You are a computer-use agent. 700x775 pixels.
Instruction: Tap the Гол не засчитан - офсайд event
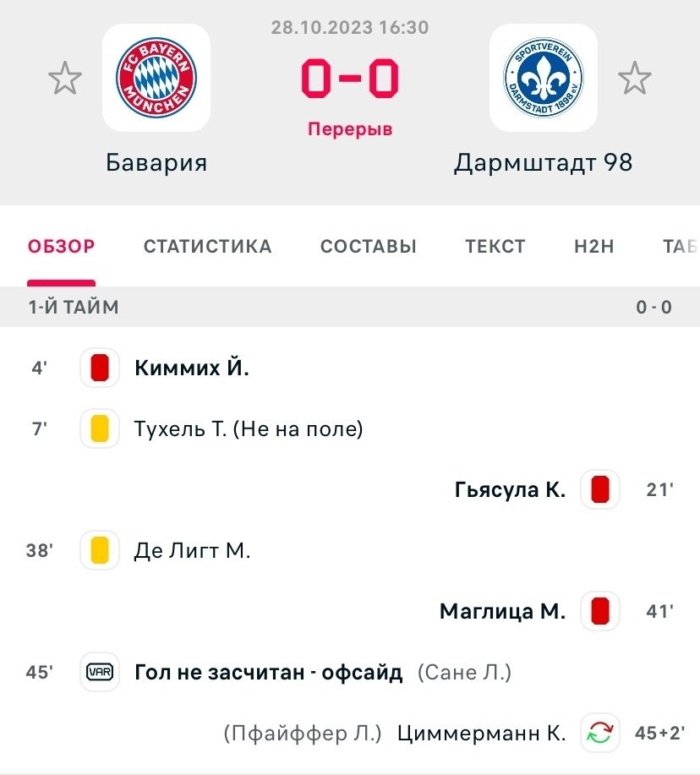pos(268,673)
